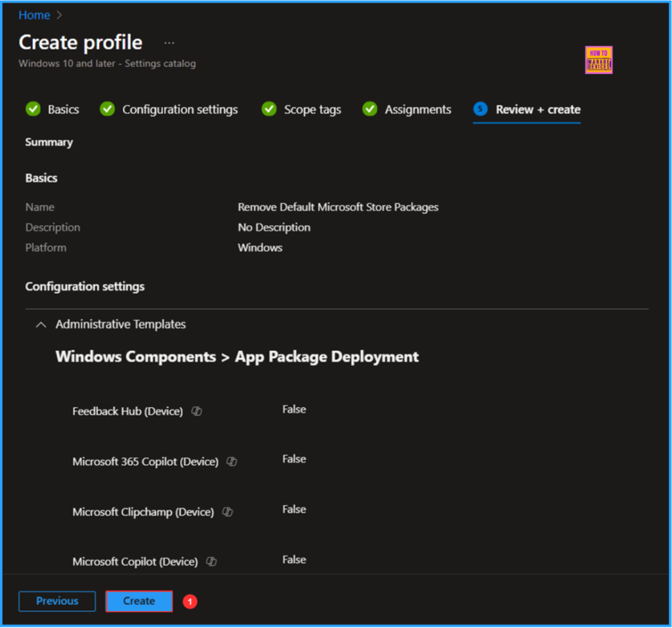Open the Scope tags tab
Viewport: 672px width, 628px height.
pyautogui.click(x=312, y=110)
